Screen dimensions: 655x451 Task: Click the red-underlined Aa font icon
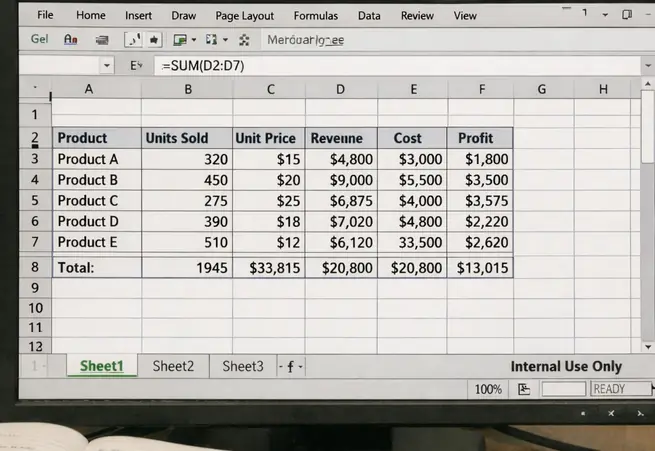click(71, 40)
